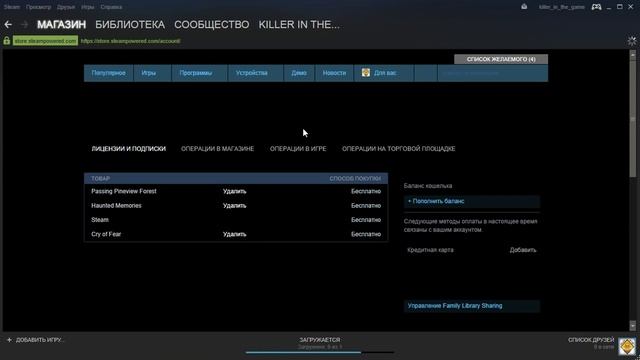The image size is (640, 360).
Task: Open the 'Новости' store tab
Action: (x=334, y=73)
